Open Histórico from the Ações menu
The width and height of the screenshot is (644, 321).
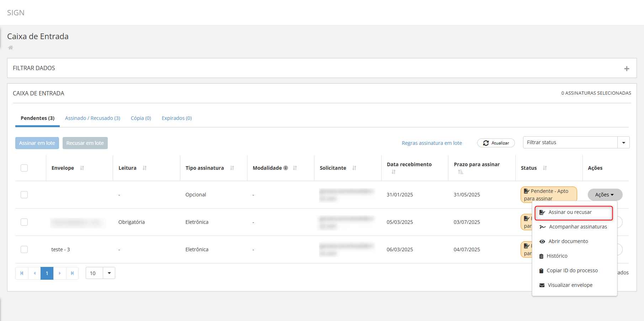point(574,256)
